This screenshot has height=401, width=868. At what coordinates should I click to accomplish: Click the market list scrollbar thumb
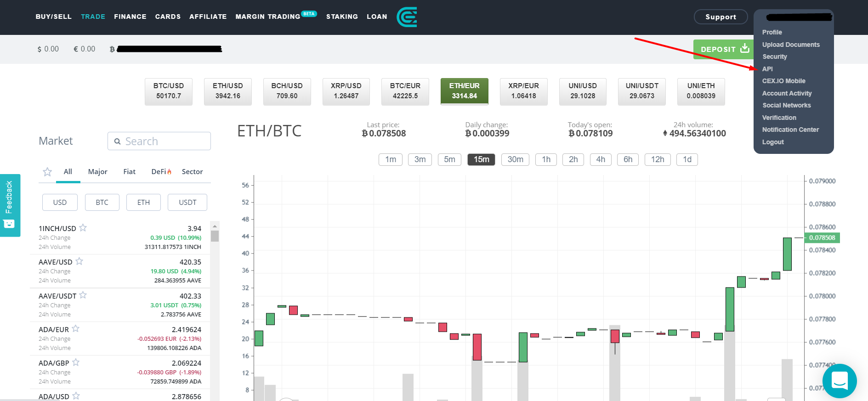point(215,236)
